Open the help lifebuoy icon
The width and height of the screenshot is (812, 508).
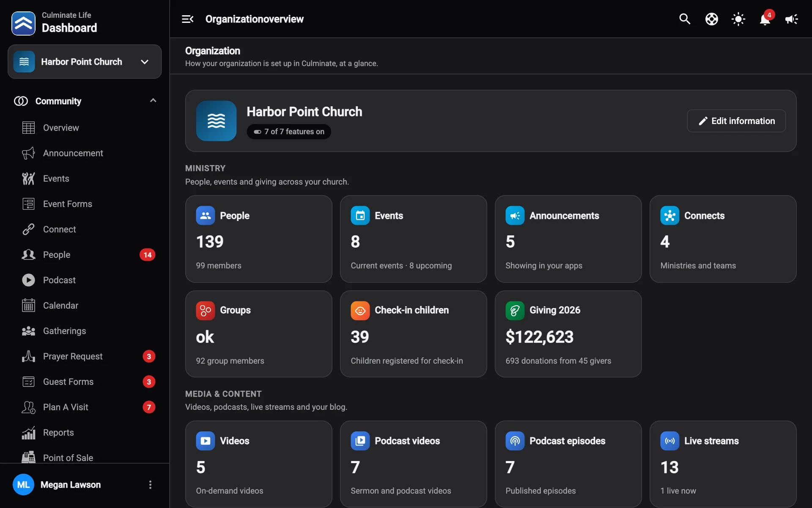pos(711,19)
